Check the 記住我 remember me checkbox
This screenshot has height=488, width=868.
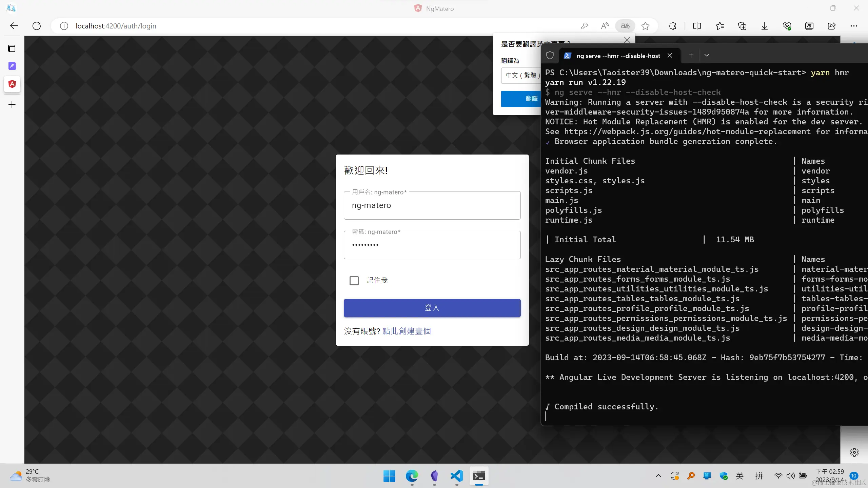354,281
